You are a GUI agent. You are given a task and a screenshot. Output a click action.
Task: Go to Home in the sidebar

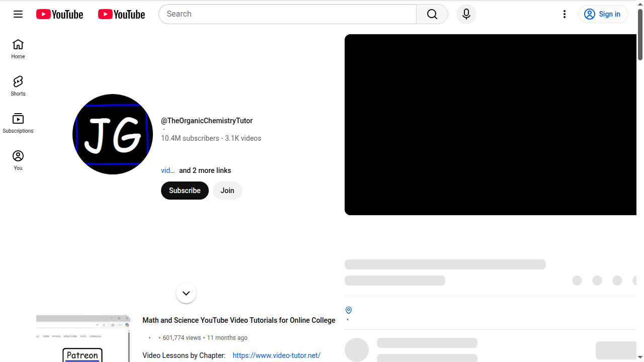point(18,49)
